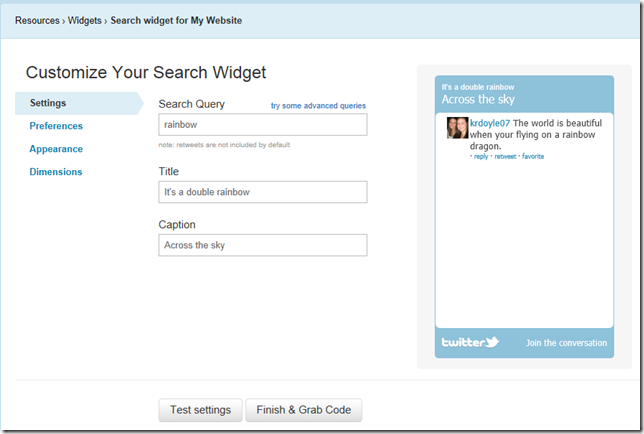644x434 pixels.
Task: Click the retweets not included note text
Action: [x=224, y=145]
